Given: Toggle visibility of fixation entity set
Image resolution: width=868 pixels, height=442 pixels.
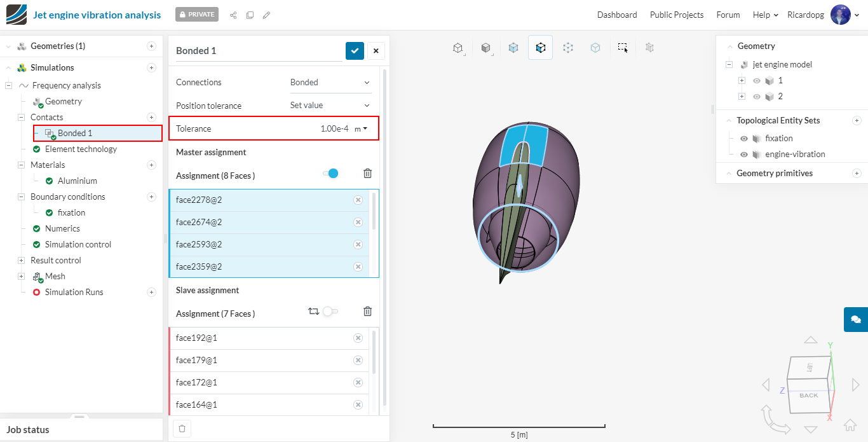Looking at the screenshot, I should pos(744,139).
